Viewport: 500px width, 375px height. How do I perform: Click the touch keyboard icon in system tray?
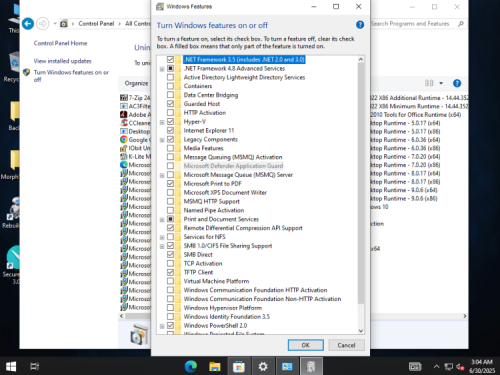coord(415,367)
